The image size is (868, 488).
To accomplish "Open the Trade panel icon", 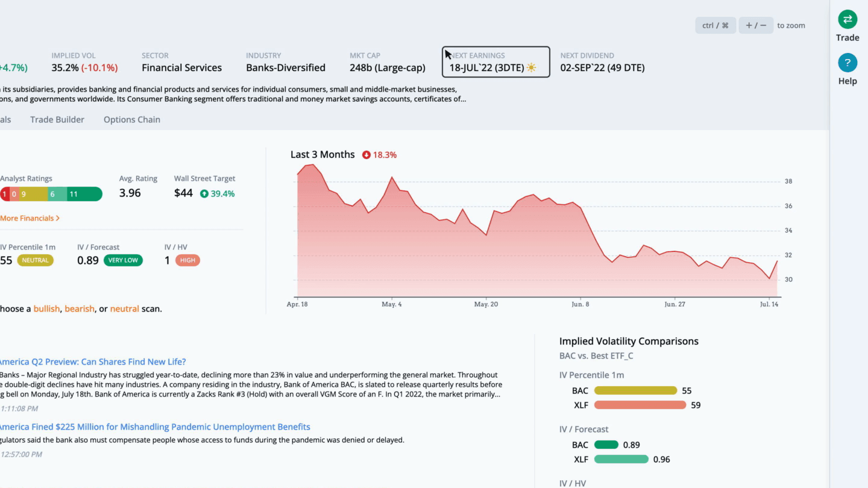I will click(848, 19).
